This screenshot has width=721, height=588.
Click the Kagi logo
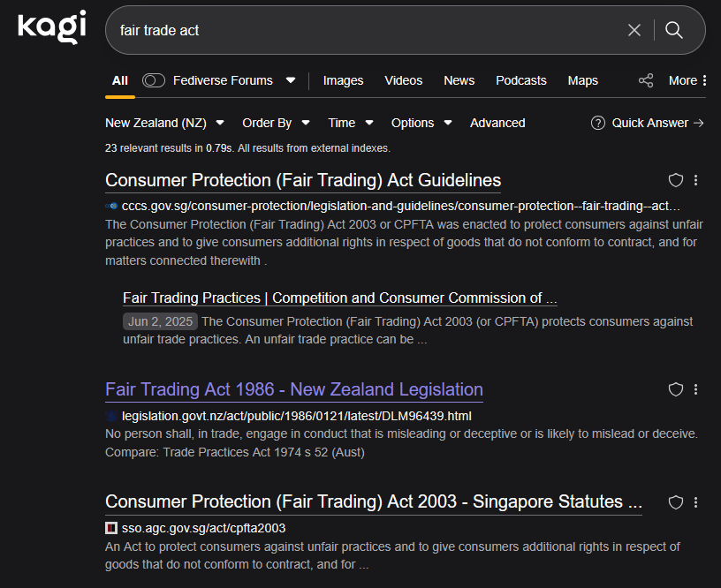(x=52, y=27)
